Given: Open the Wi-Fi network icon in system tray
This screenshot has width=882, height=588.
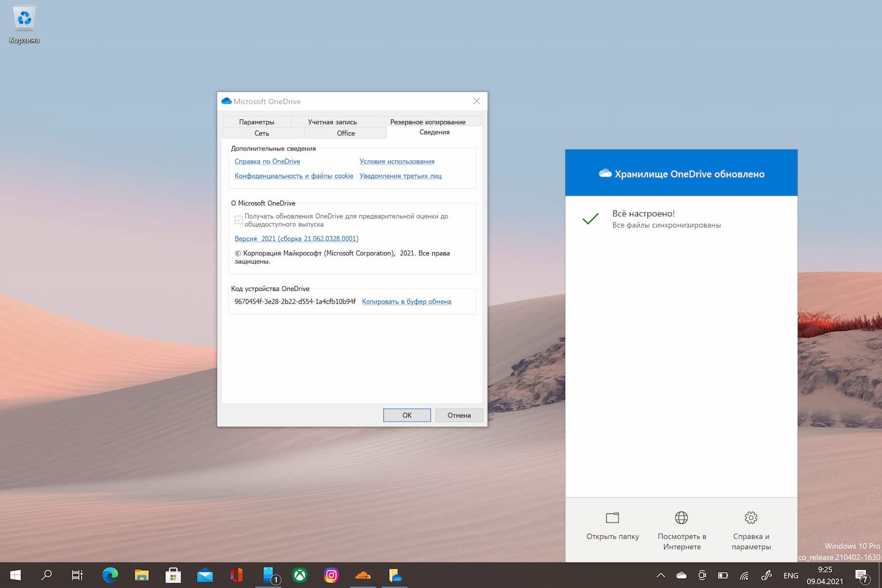Looking at the screenshot, I should (x=743, y=575).
